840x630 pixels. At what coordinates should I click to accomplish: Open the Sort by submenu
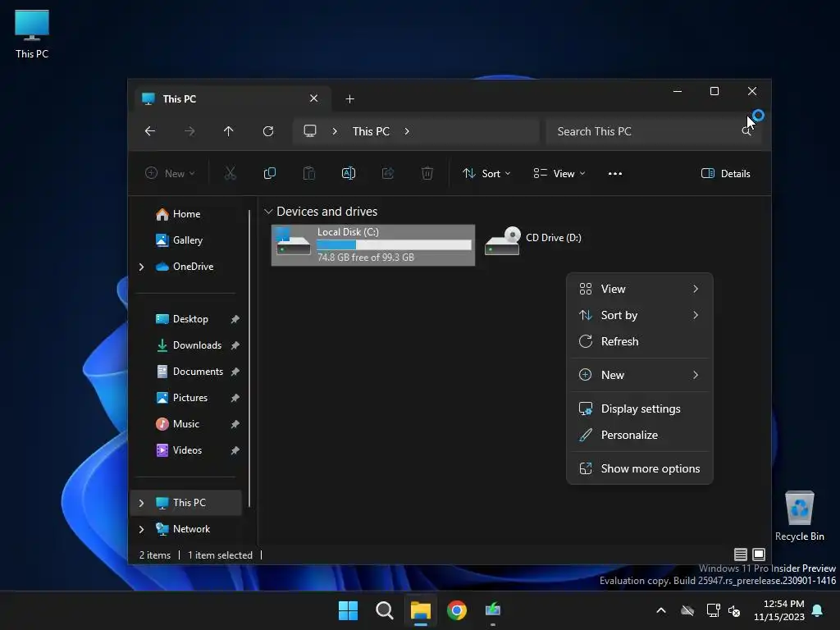pyautogui.click(x=639, y=316)
